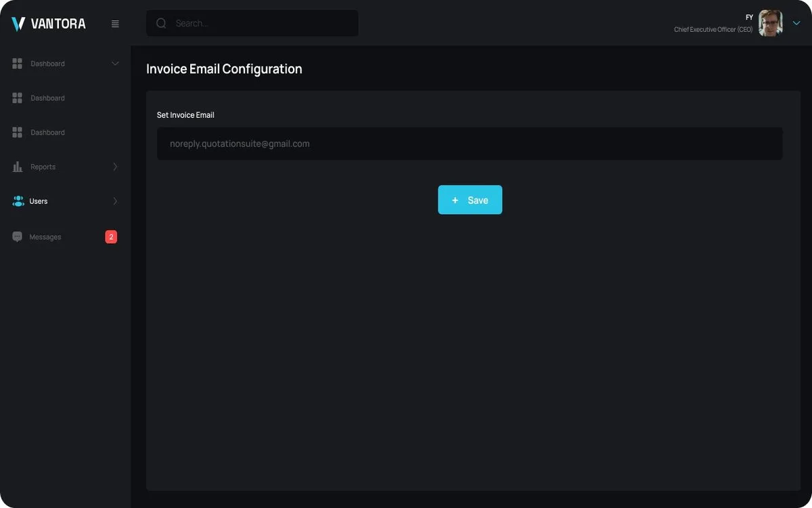Click the user profile avatar photo
812x508 pixels.
coord(770,23)
